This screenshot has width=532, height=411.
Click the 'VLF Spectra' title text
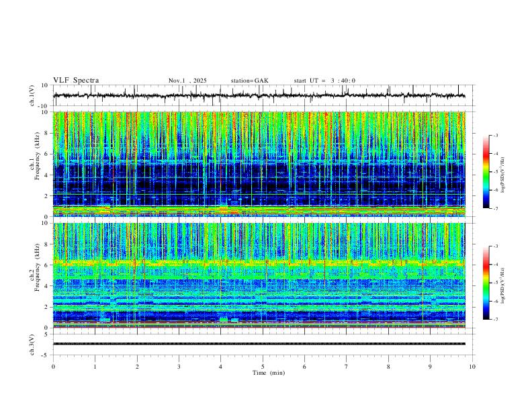(x=76, y=81)
